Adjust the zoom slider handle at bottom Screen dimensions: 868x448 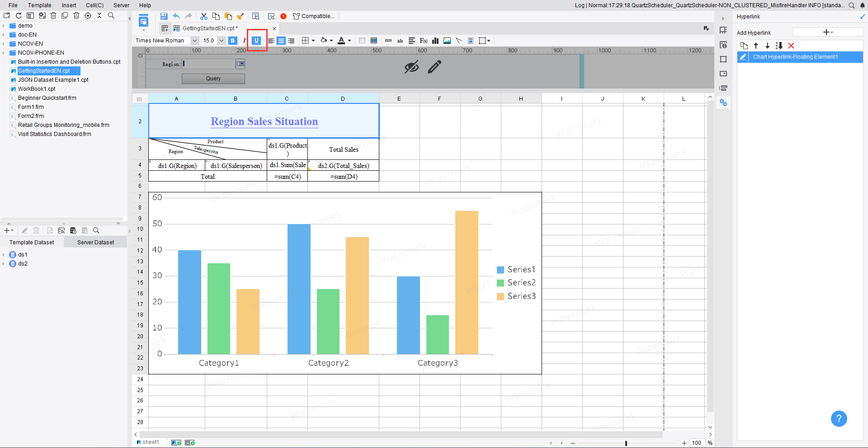[x=626, y=443]
